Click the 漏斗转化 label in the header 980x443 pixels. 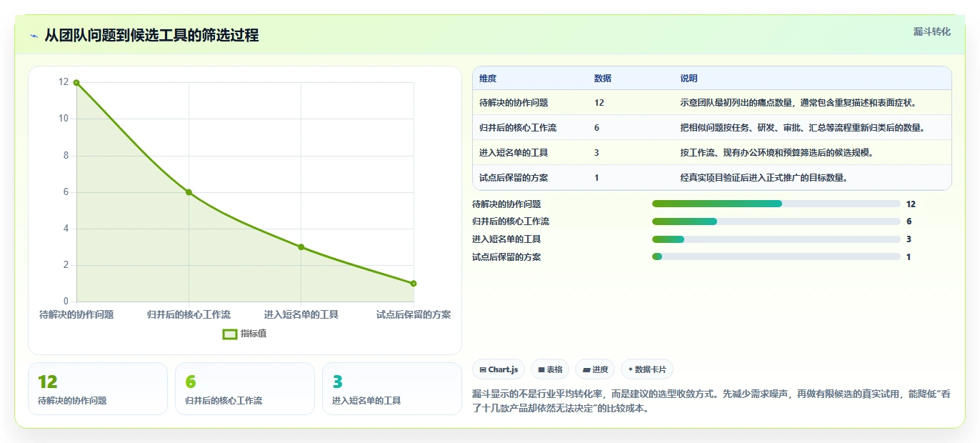(x=932, y=31)
